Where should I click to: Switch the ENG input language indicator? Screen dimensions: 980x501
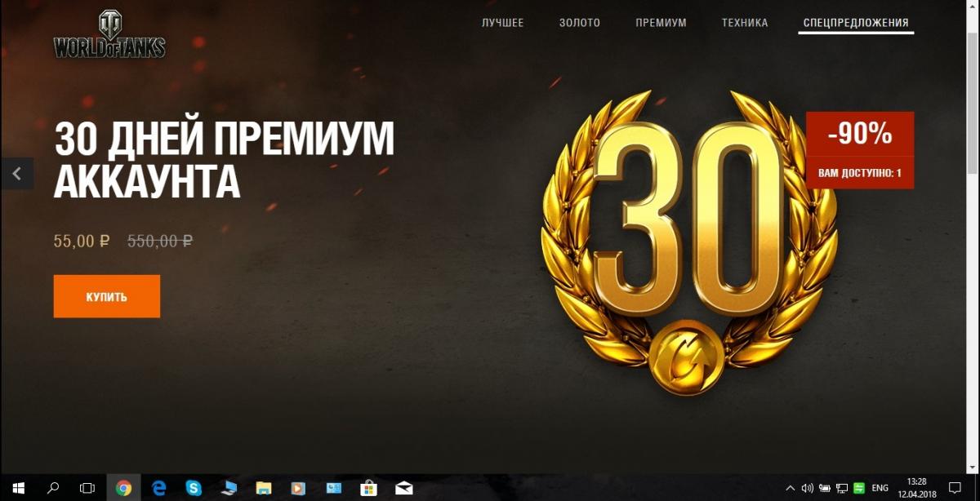coord(880,488)
